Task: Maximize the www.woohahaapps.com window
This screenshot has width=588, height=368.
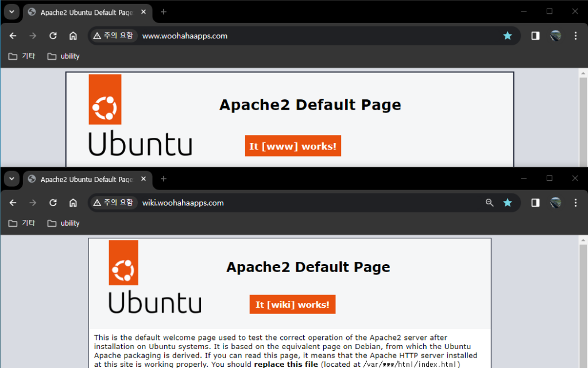Action: tap(550, 11)
